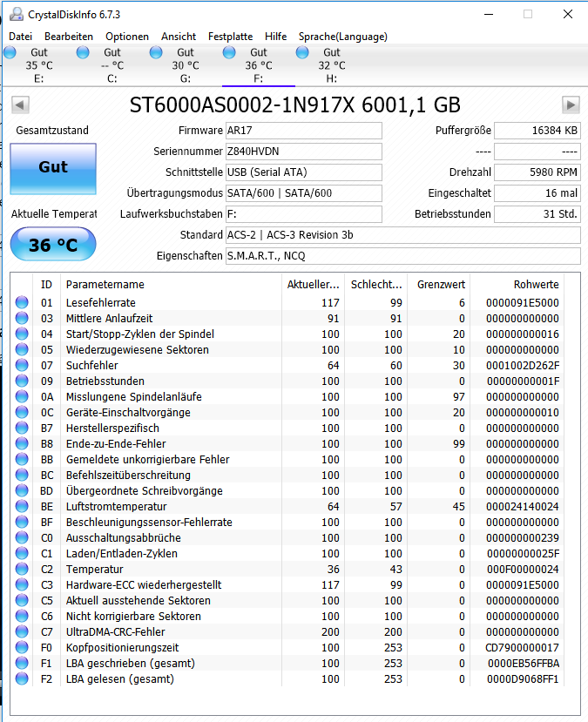Screen dimensions: 588x722
Task: Select the F: drive tab
Action: (x=259, y=65)
